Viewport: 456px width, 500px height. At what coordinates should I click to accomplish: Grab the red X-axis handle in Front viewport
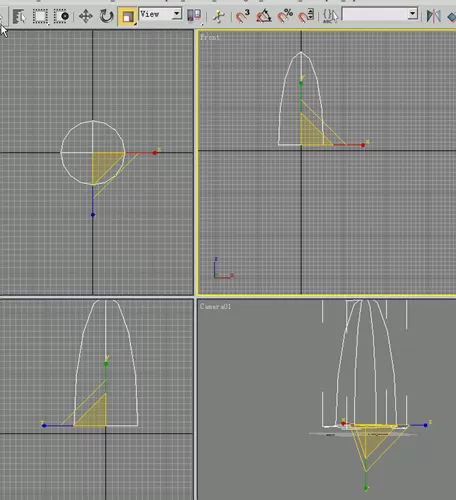click(x=363, y=145)
